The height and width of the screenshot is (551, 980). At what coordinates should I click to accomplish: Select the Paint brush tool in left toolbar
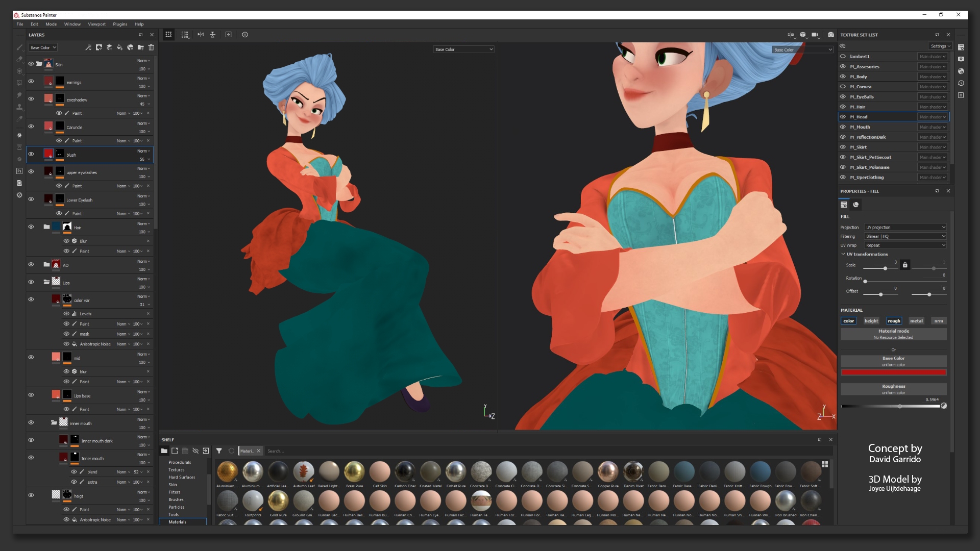[19, 47]
